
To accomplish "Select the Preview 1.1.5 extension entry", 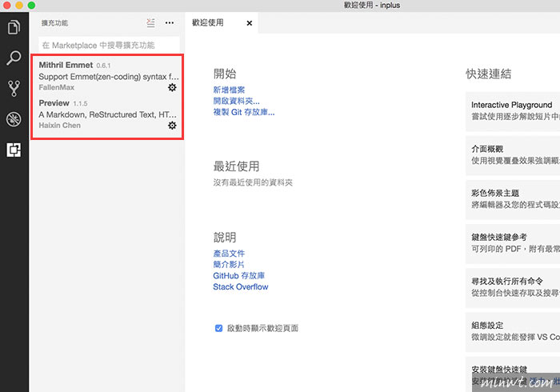I will coord(107,114).
